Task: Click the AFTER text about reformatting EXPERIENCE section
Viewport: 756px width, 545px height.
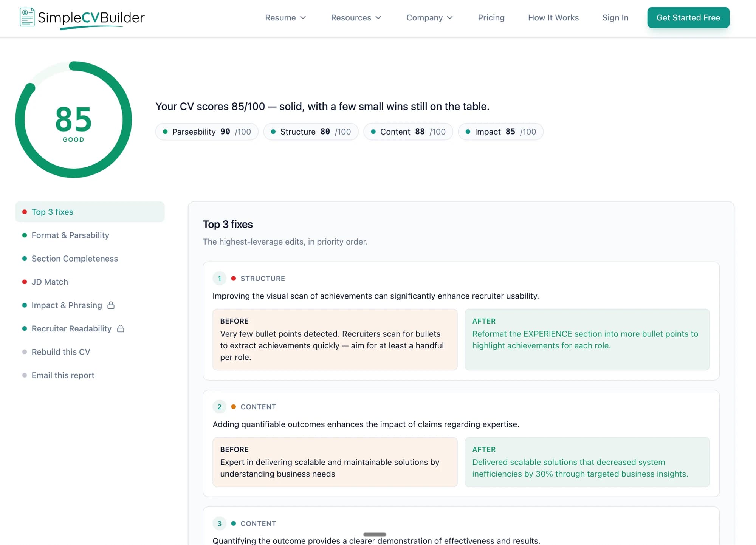Action: tap(585, 340)
